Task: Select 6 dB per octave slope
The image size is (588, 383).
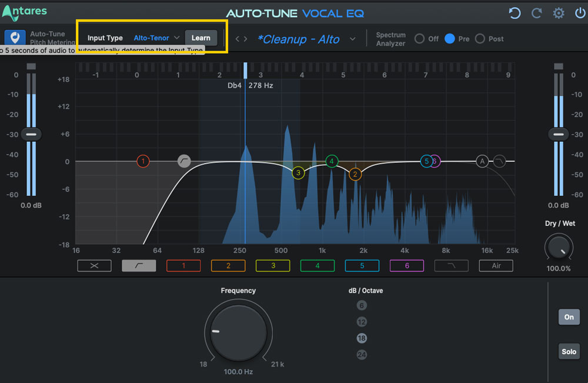Action: 362,305
